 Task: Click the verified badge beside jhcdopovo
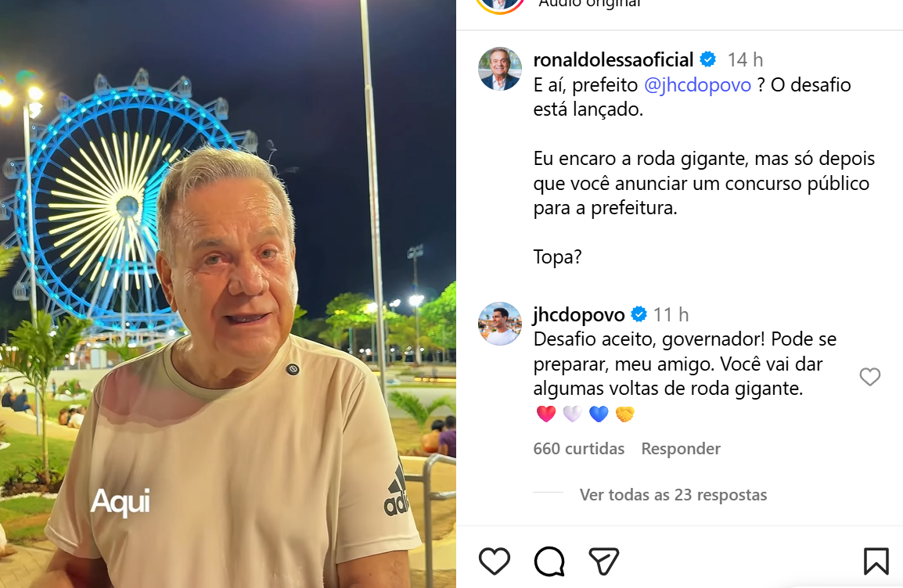pos(639,314)
